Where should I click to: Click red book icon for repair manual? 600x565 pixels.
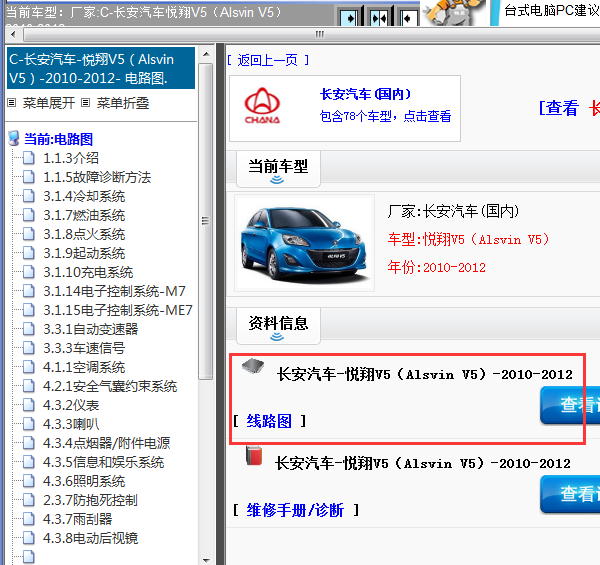(x=254, y=456)
